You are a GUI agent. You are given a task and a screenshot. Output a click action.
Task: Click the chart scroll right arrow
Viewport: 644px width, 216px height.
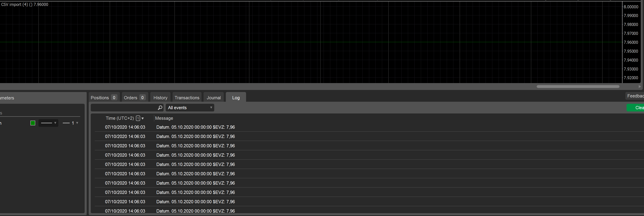[x=640, y=87]
